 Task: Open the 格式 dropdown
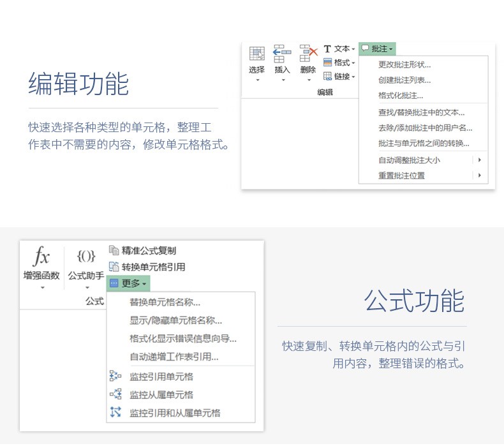339,63
